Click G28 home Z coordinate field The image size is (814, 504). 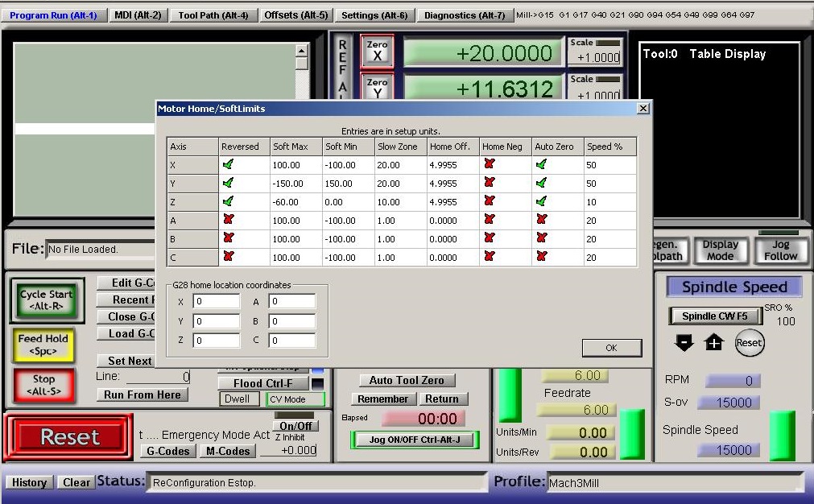pyautogui.click(x=216, y=341)
